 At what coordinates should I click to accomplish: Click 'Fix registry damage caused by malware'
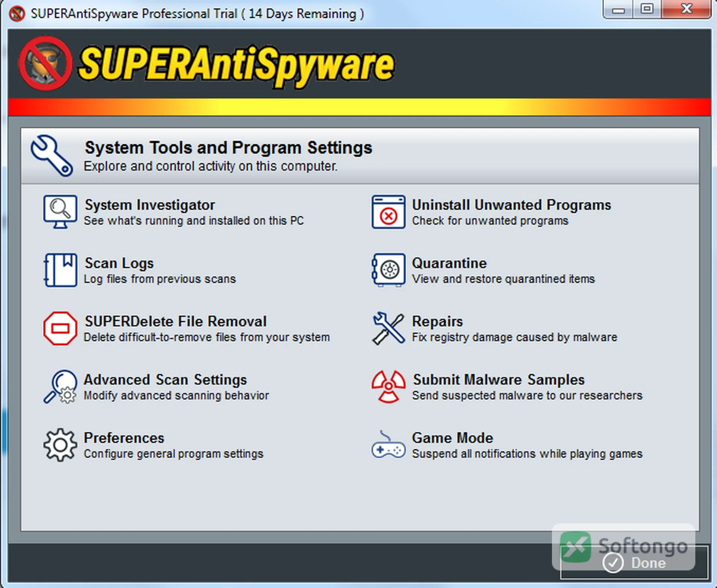point(515,337)
